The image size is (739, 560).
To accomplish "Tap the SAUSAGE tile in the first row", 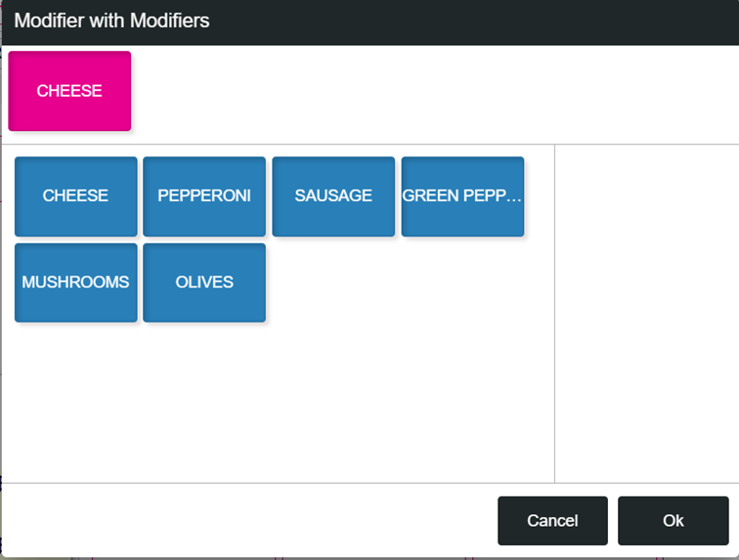I will tap(333, 196).
